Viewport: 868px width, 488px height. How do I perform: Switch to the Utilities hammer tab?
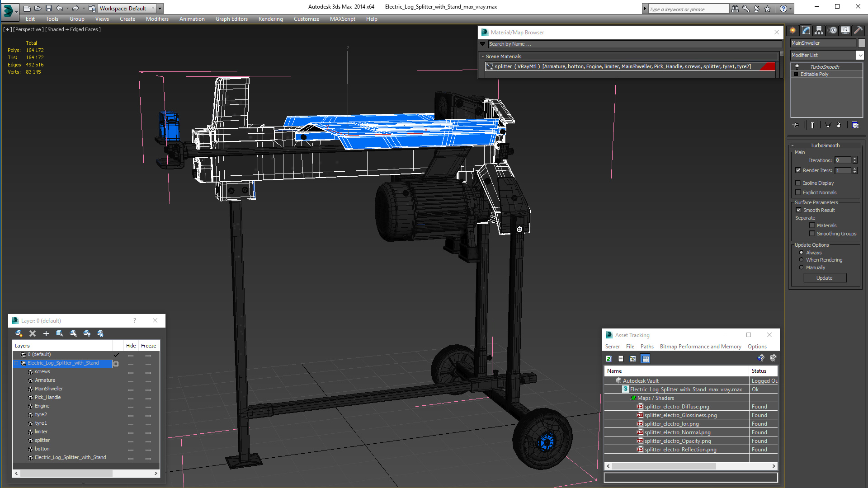click(858, 30)
